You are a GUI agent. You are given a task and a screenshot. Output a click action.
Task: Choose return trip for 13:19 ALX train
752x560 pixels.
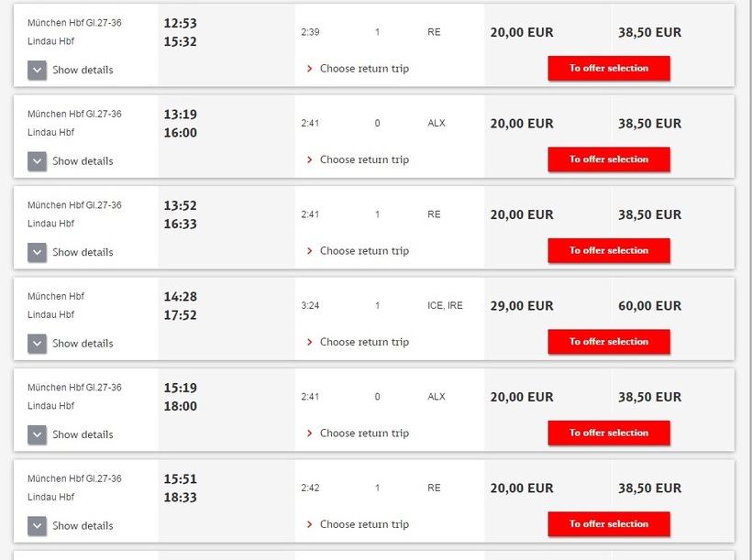(363, 159)
